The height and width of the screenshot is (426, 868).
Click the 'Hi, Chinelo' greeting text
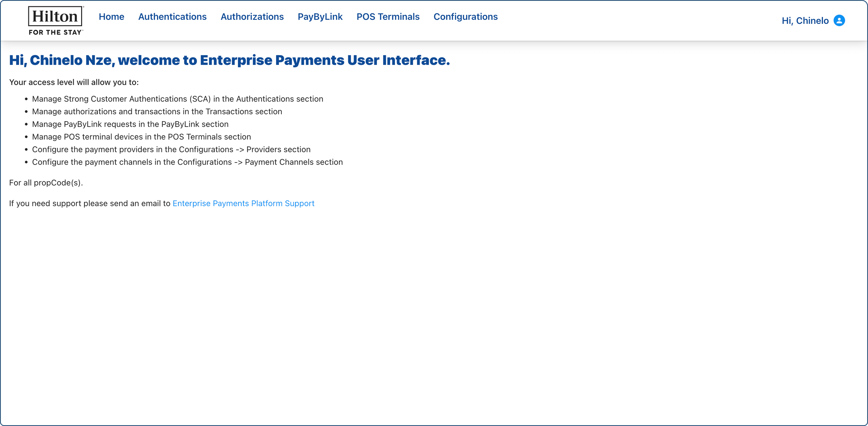click(805, 21)
